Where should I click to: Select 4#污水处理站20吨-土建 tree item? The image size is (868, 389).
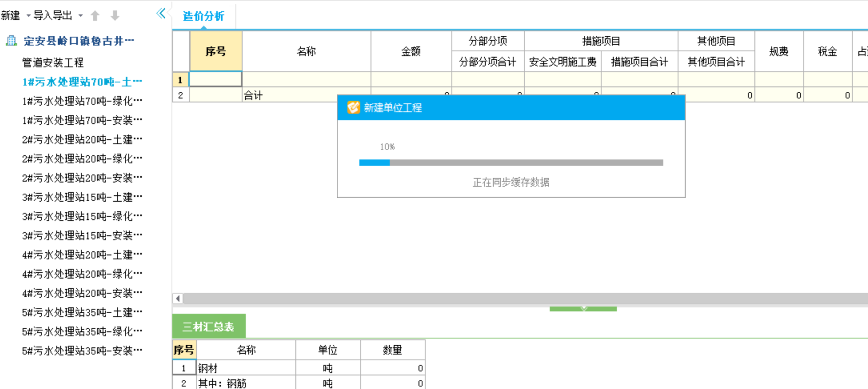82,255
